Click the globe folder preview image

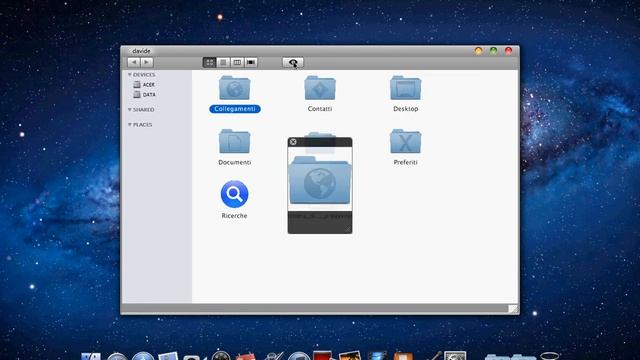[320, 180]
